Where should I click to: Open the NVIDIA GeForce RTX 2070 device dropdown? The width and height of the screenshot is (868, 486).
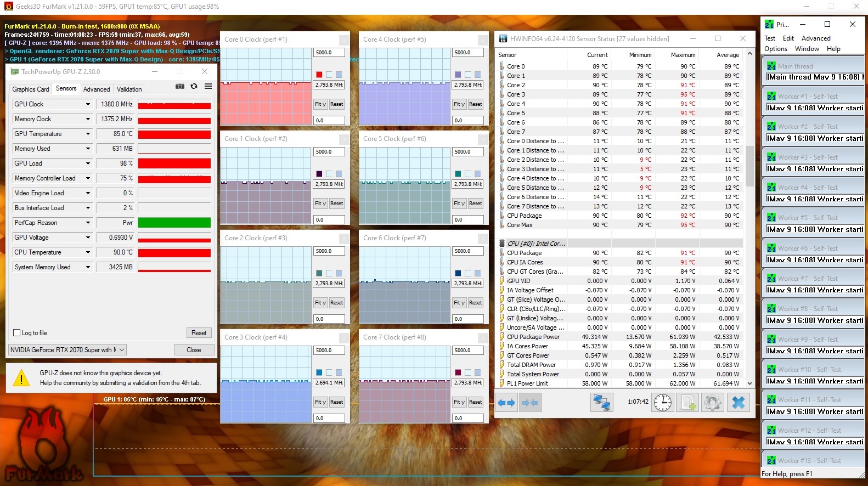coord(67,350)
